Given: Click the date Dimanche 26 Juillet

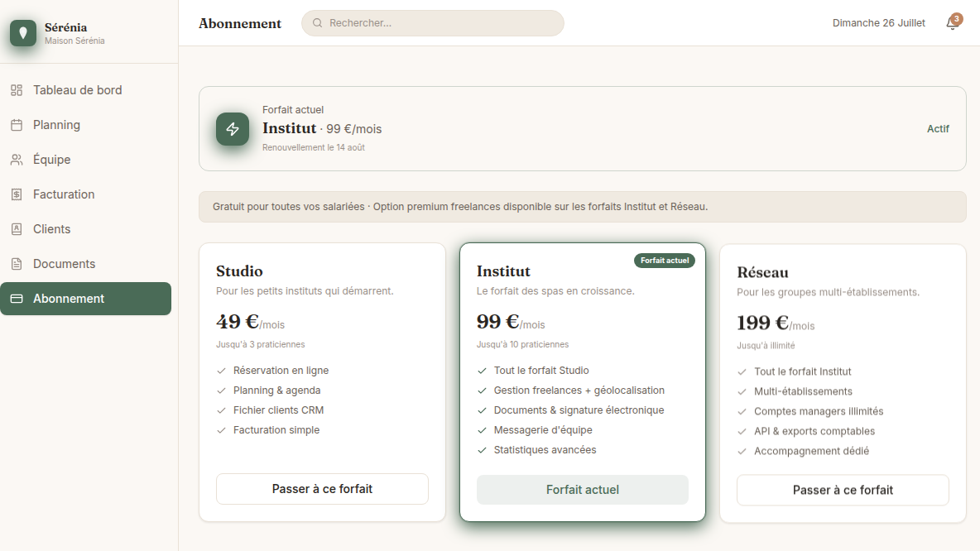Looking at the screenshot, I should coord(879,23).
